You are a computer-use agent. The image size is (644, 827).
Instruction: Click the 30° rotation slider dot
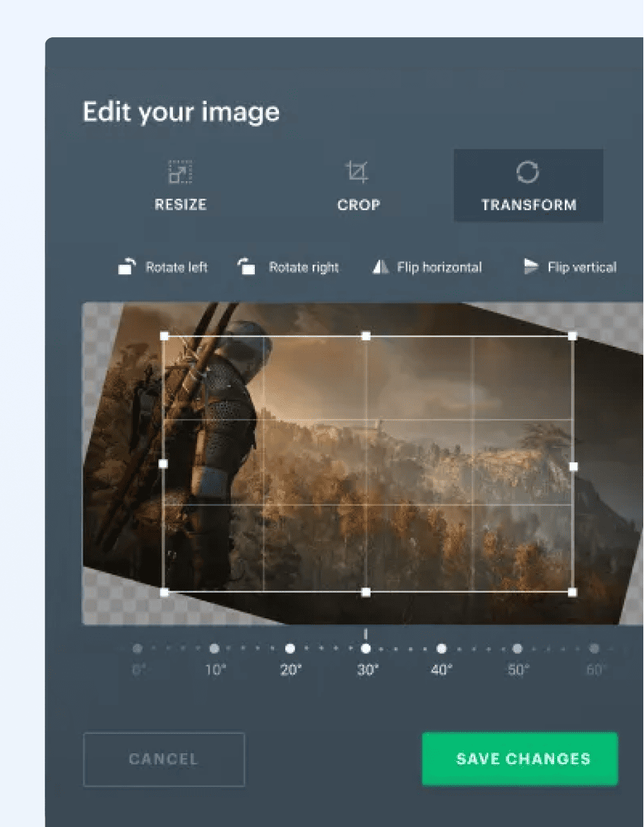[366, 649]
